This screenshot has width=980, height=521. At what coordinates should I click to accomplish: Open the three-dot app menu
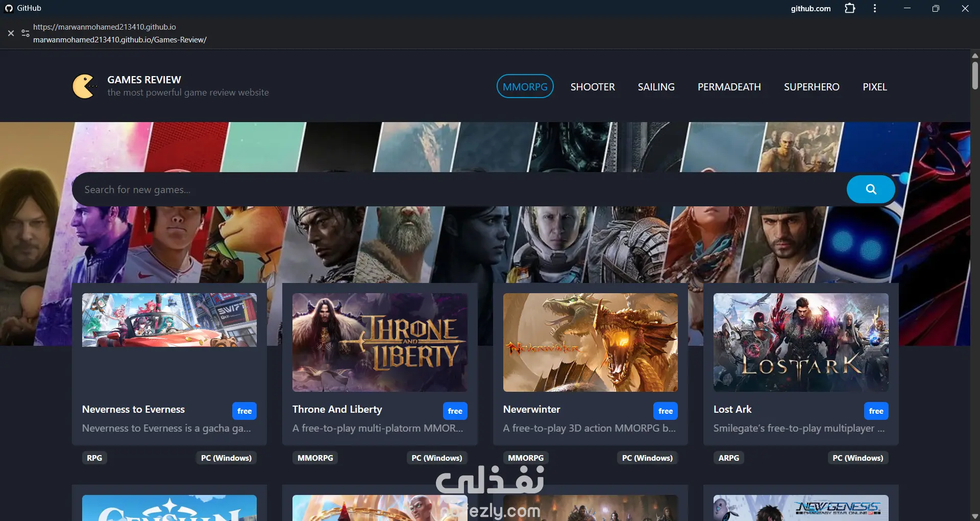click(875, 8)
